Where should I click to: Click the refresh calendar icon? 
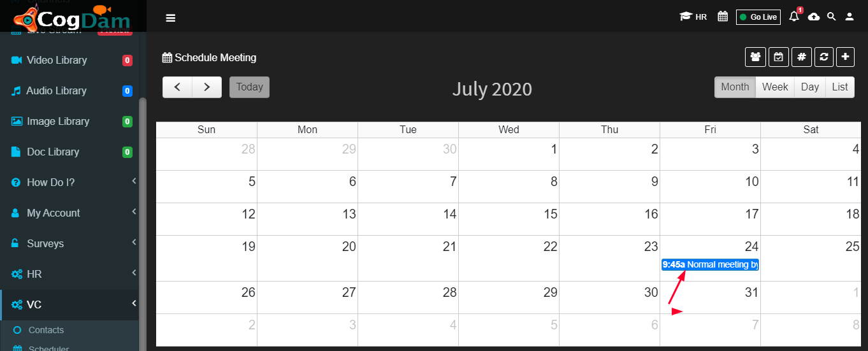(824, 57)
